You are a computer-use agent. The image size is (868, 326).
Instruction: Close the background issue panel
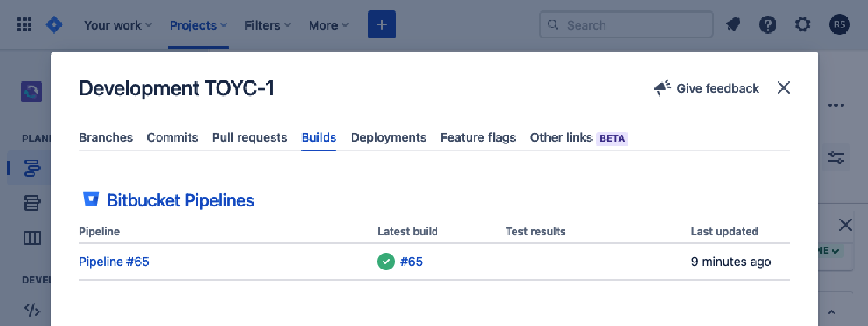tap(845, 225)
